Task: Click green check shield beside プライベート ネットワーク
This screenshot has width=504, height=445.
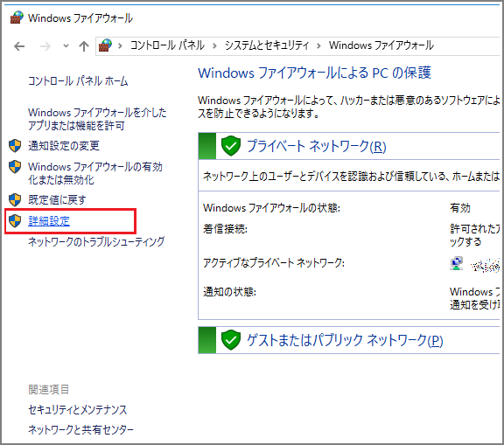Action: [x=231, y=146]
